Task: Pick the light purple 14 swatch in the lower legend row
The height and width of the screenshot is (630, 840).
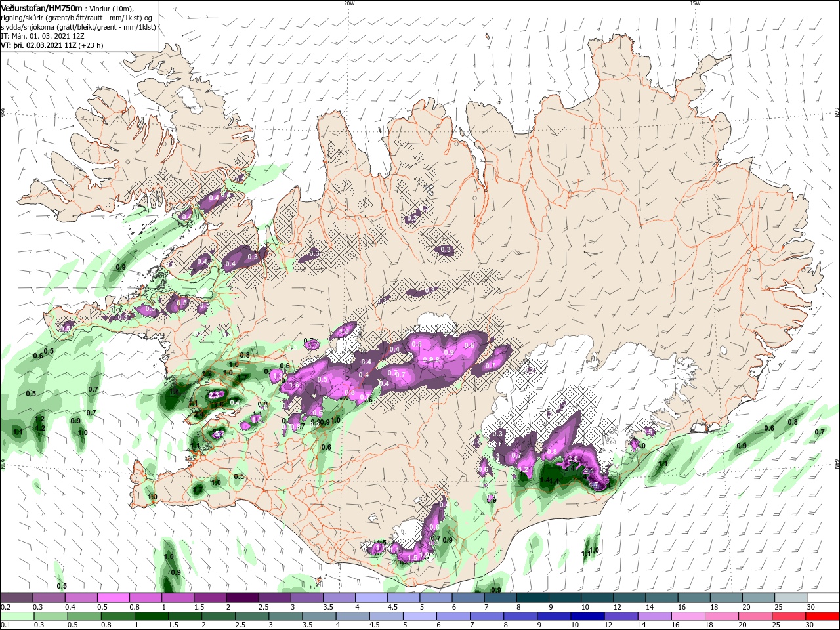Action: click(655, 616)
